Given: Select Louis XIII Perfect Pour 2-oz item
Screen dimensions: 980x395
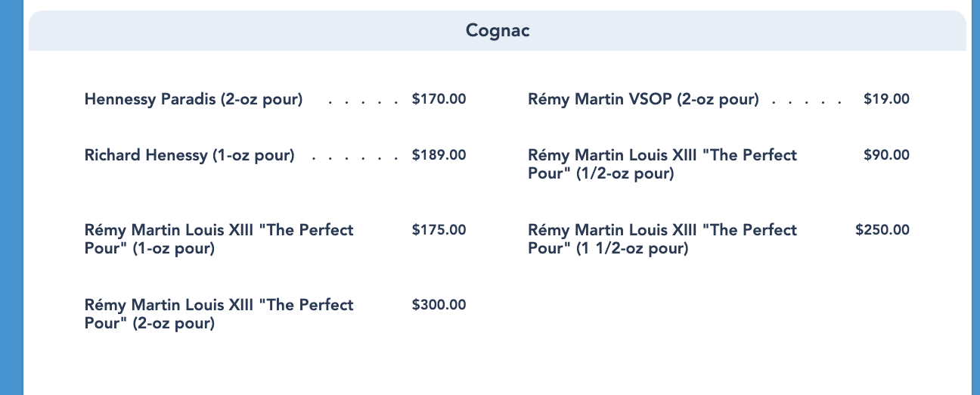Looking at the screenshot, I should pyautogui.click(x=219, y=314).
